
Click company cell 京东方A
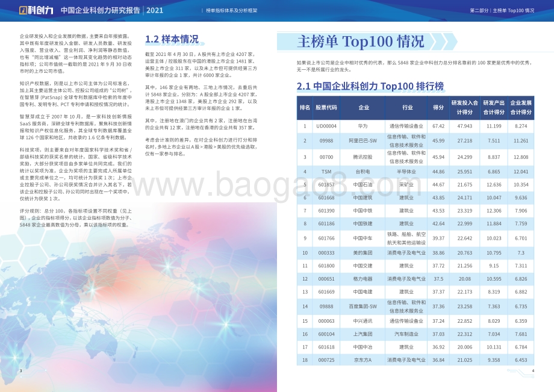tap(363, 360)
